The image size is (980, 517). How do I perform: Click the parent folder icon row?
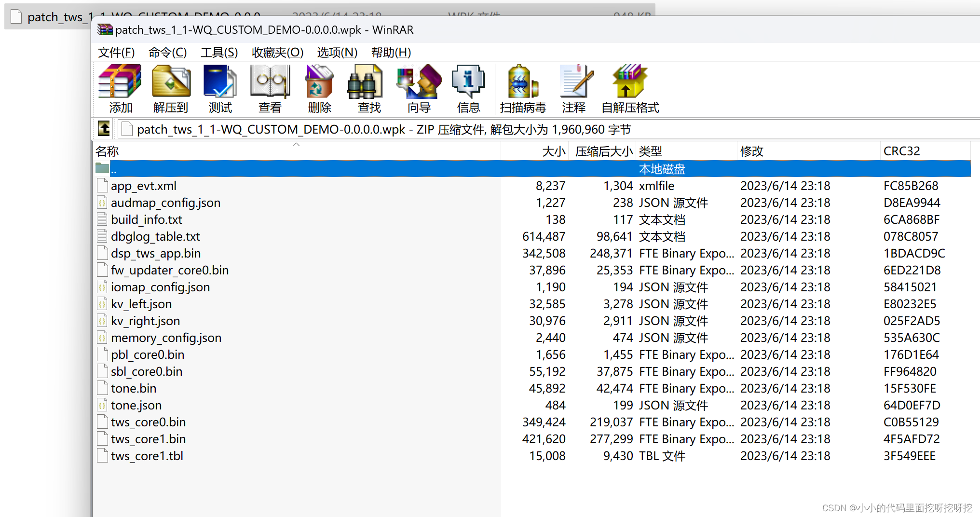[x=102, y=168]
